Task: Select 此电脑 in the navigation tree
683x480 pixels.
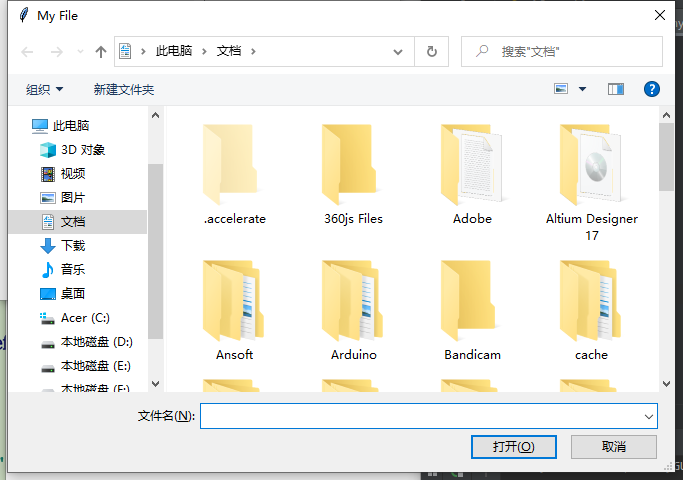Action: pos(71,126)
